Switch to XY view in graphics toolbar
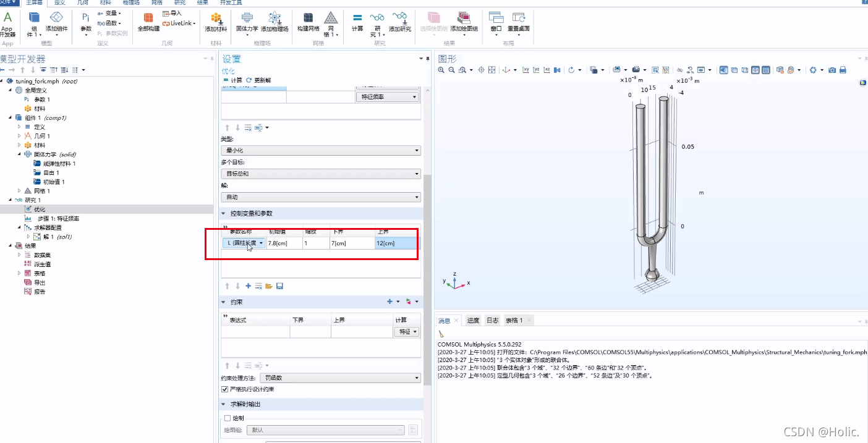The height and width of the screenshot is (443, 868). pyautogui.click(x=525, y=70)
